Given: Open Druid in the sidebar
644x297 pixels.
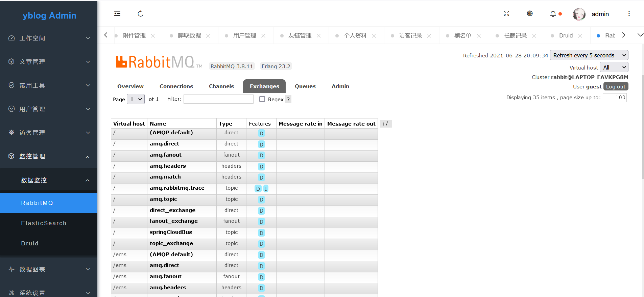Looking at the screenshot, I should [49, 243].
